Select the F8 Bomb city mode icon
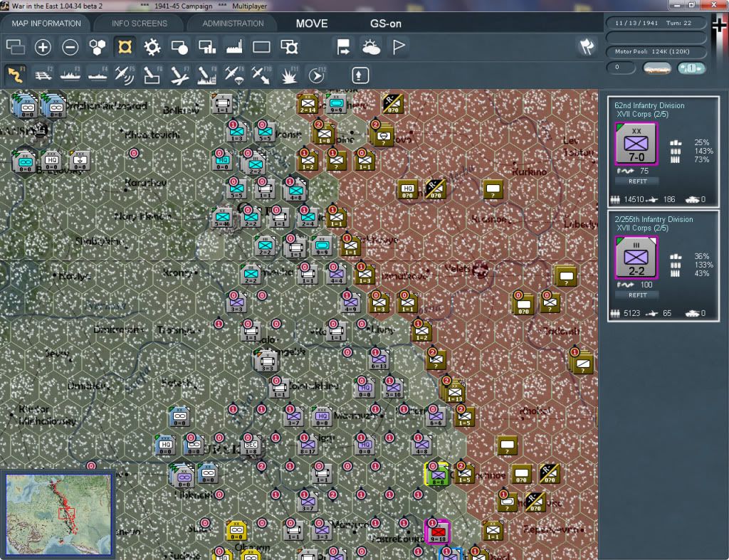729x560 pixels. tap(207, 75)
